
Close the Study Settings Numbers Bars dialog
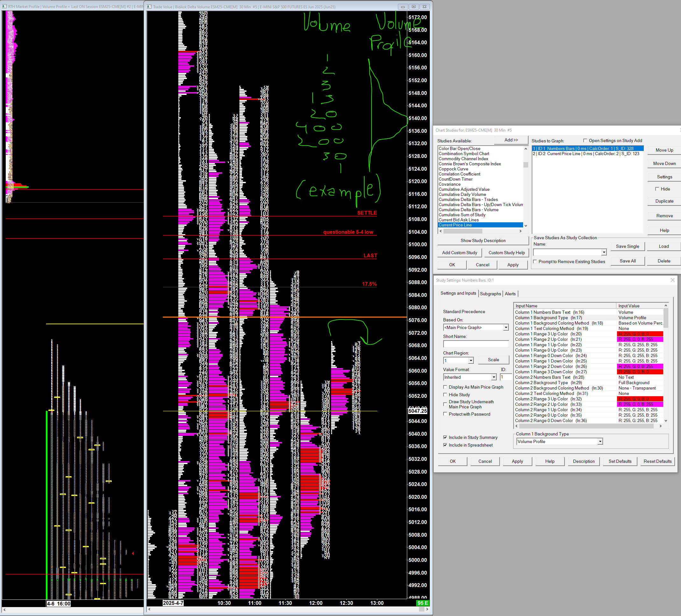pos(672,280)
